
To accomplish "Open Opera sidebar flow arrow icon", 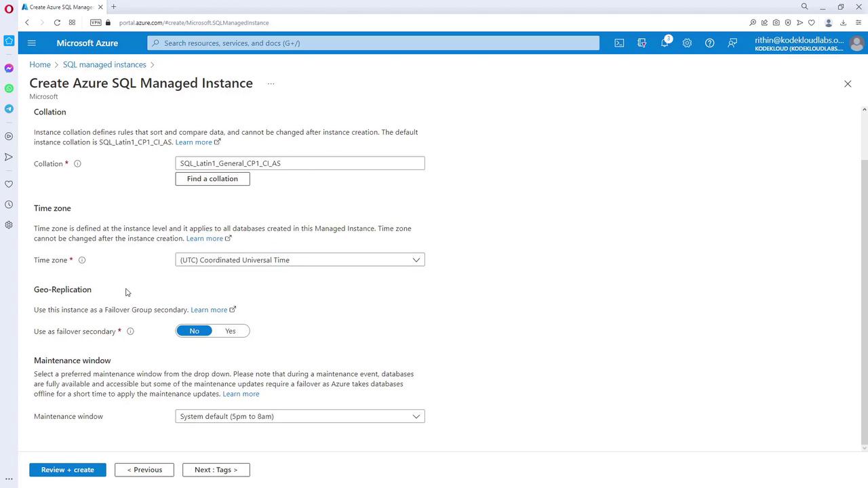I will coord(9,157).
